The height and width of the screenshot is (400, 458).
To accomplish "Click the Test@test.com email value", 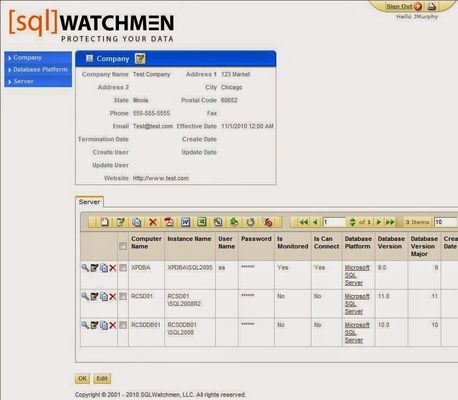I will point(153,126).
